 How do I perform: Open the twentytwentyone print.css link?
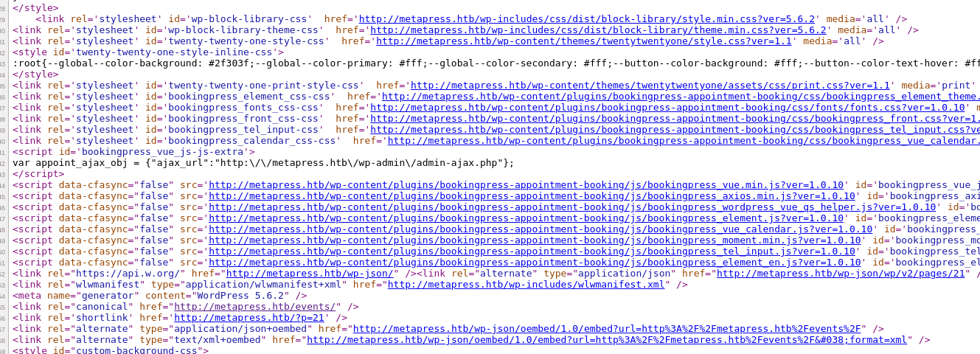click(x=650, y=86)
